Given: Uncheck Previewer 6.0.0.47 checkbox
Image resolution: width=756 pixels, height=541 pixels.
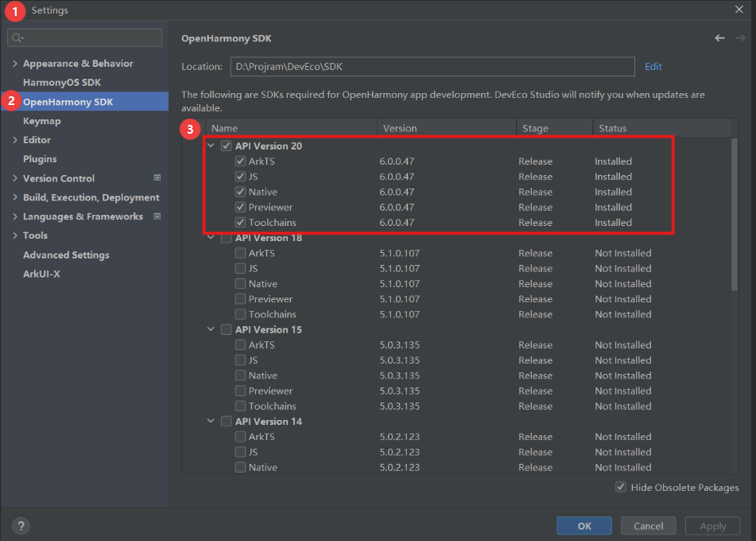Looking at the screenshot, I should click(x=240, y=207).
